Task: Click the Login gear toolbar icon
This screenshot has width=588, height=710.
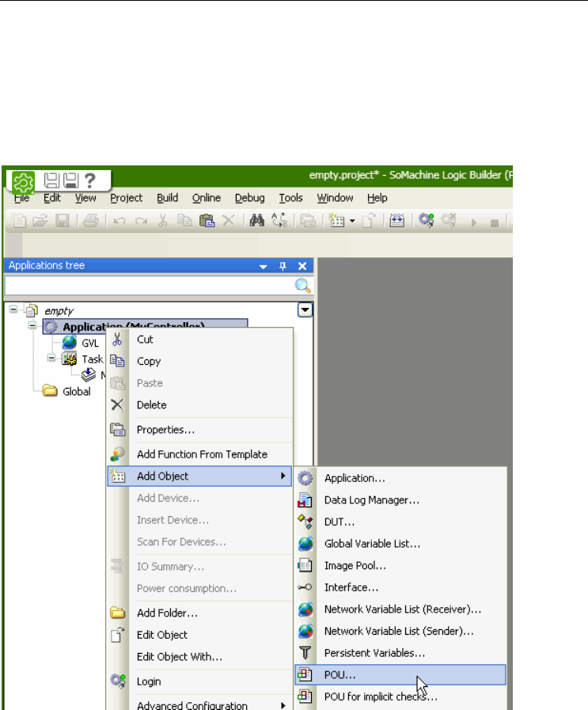Action: (426, 221)
